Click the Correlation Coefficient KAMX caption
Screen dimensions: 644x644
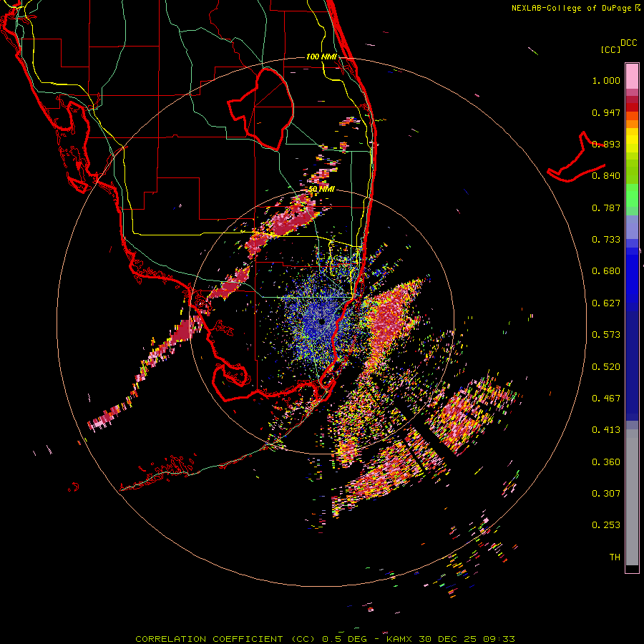pyautogui.click(x=325, y=639)
